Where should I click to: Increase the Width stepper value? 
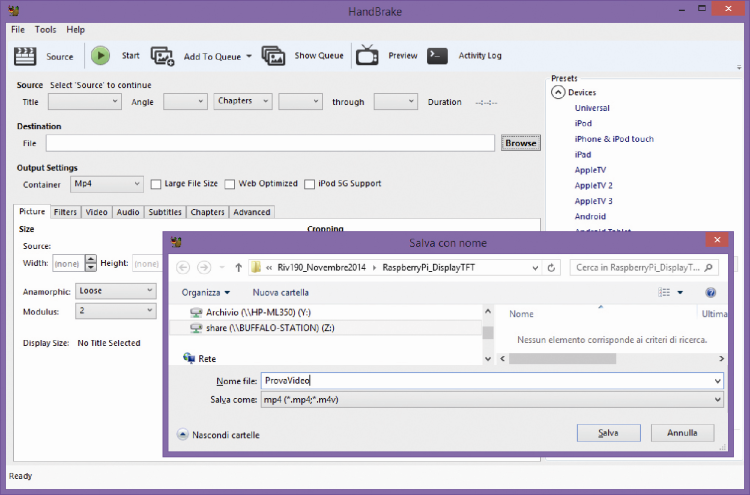(x=91, y=259)
